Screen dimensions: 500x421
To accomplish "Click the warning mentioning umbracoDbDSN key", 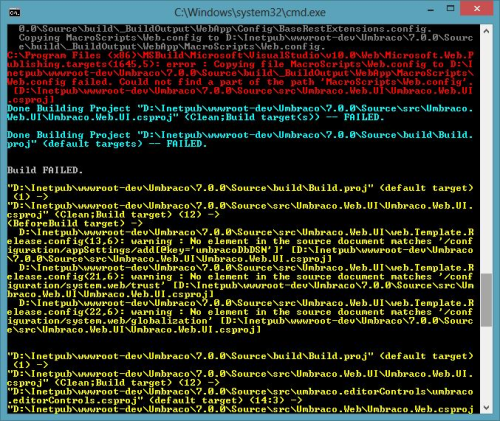I will [240, 246].
